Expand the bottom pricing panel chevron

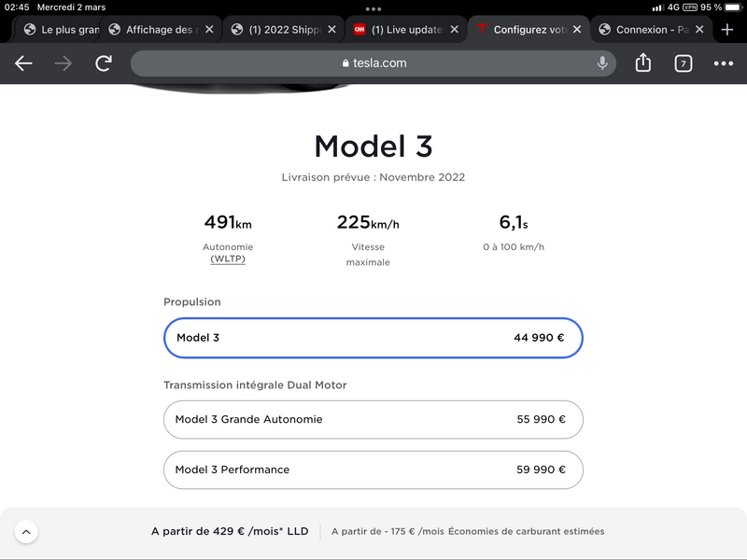(26, 532)
